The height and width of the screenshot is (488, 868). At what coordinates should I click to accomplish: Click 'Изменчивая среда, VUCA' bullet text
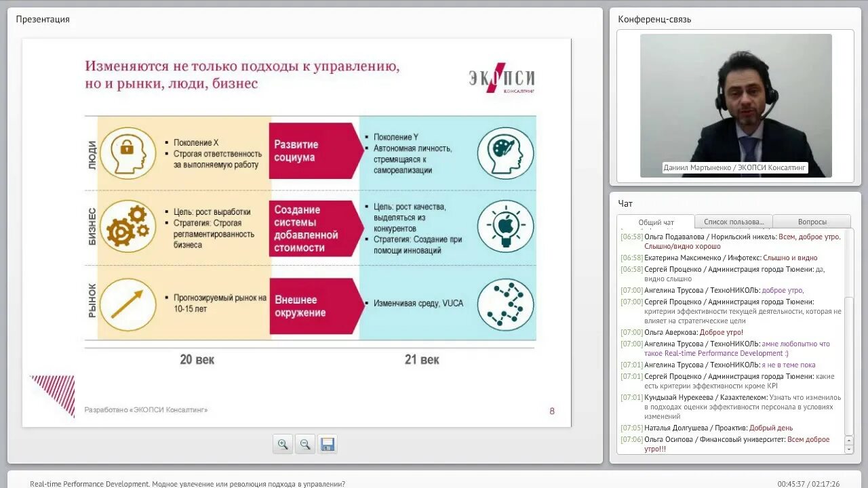pos(418,304)
